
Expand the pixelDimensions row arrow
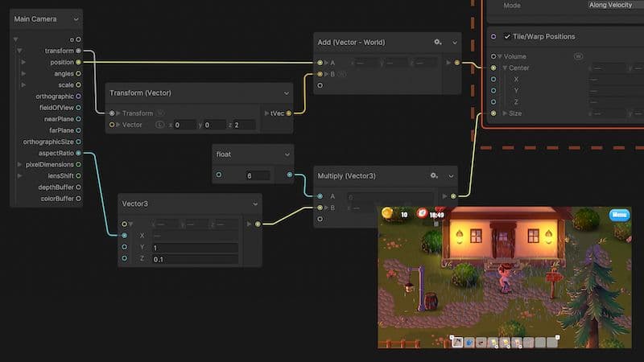pos(19,164)
